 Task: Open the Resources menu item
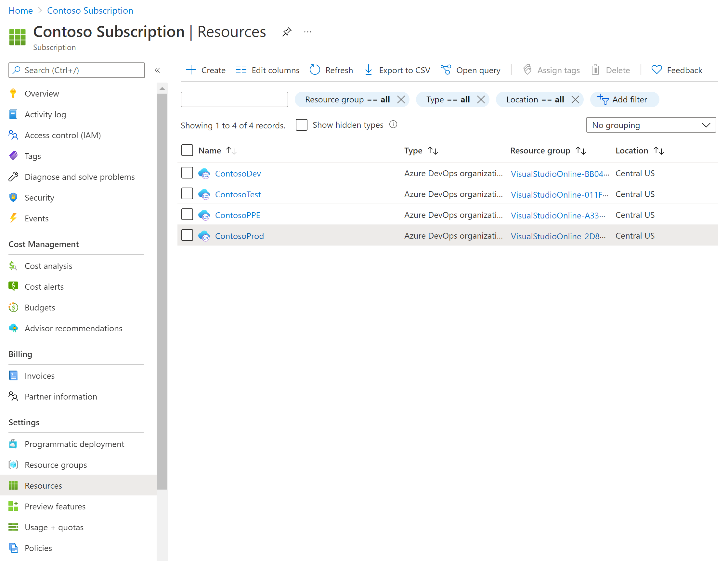(x=43, y=486)
